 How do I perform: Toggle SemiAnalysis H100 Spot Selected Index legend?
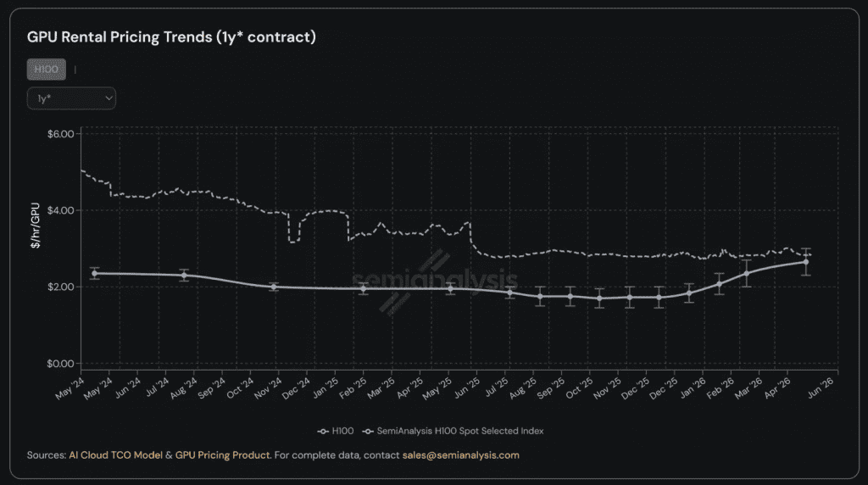click(x=453, y=431)
